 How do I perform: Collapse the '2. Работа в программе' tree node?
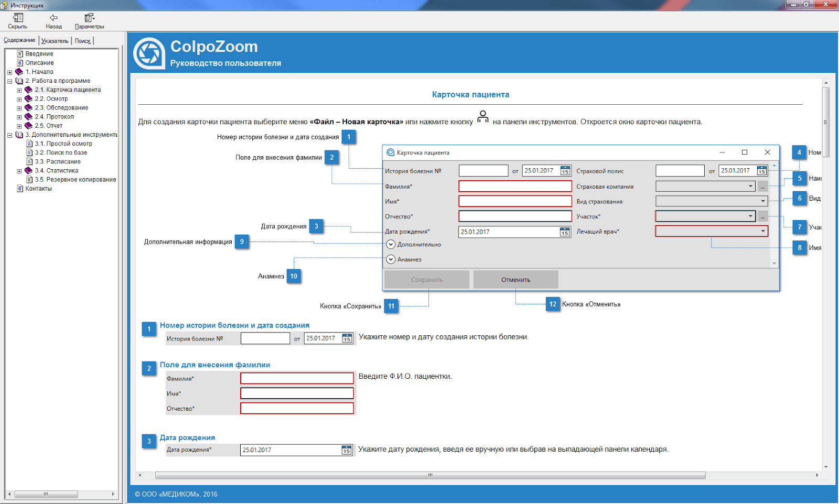tap(9, 81)
